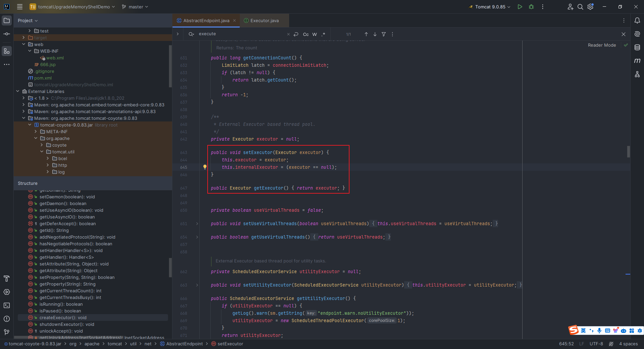
Task: Open the Structure tool window icon
Action: (7, 51)
